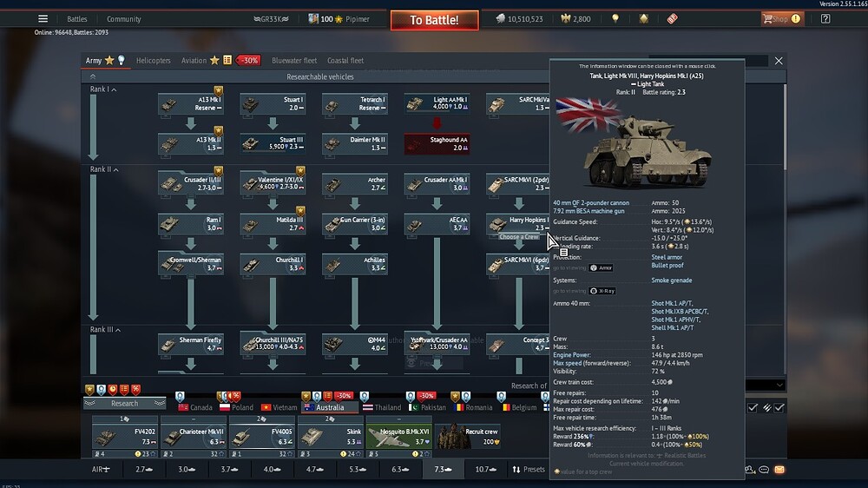
Task: Click the squadron tag GR33K
Action: tap(271, 19)
